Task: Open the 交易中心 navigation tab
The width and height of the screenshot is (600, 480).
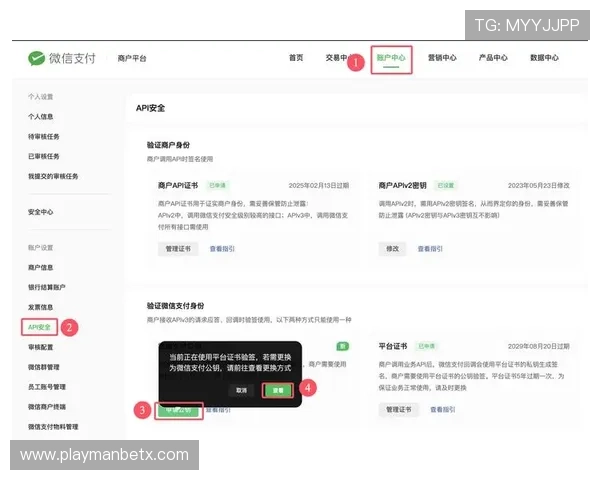Action: (338, 58)
